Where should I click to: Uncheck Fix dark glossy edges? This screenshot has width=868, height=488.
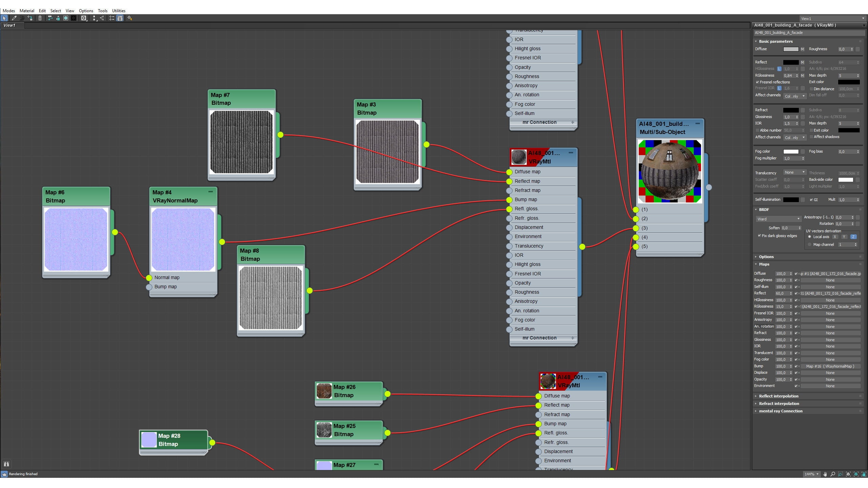pyautogui.click(x=760, y=236)
